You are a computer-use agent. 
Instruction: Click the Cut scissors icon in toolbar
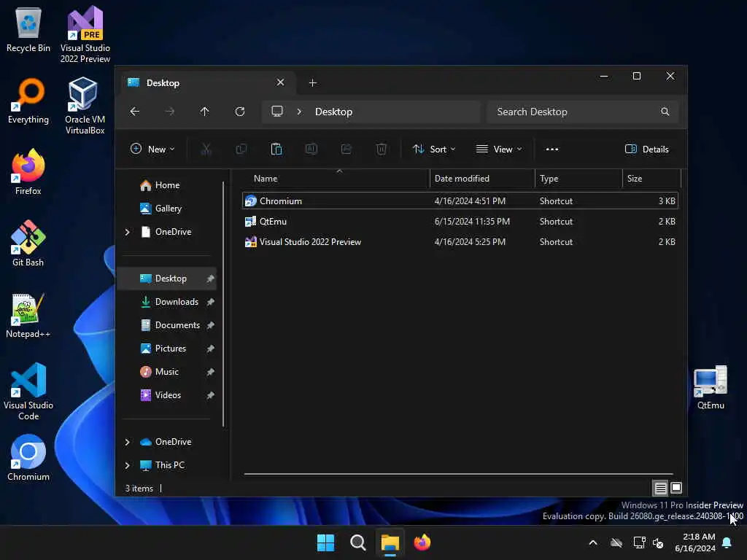[x=206, y=149]
